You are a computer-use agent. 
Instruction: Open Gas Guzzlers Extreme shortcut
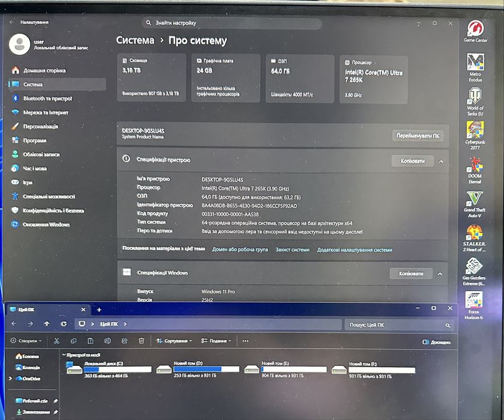(474, 272)
